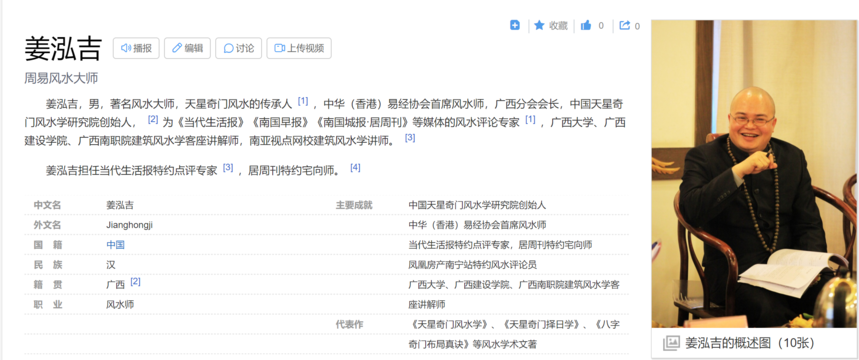The width and height of the screenshot is (859, 360).
Task: Open the 编辑 edit button
Action: click(187, 48)
